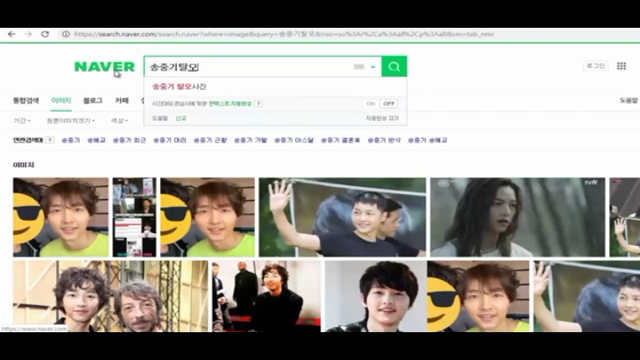Image resolution: width=640 pixels, height=360 pixels.
Task: Open the 색상 color filter dropdown
Action: point(119,121)
